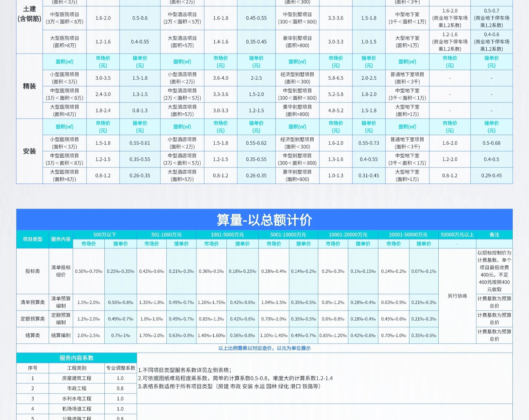529x420 pixels.
Task: Click the 算量-以总额计价 table title
Action: tap(264, 220)
